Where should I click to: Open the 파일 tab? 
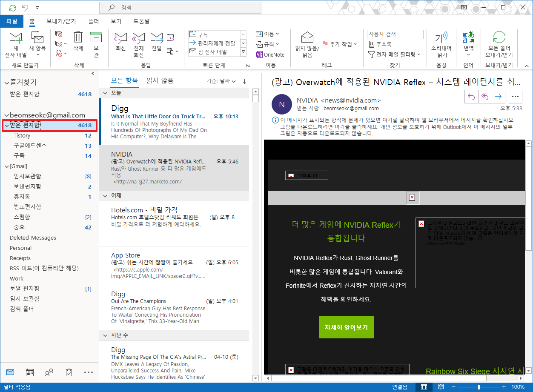pyautogui.click(x=12, y=21)
